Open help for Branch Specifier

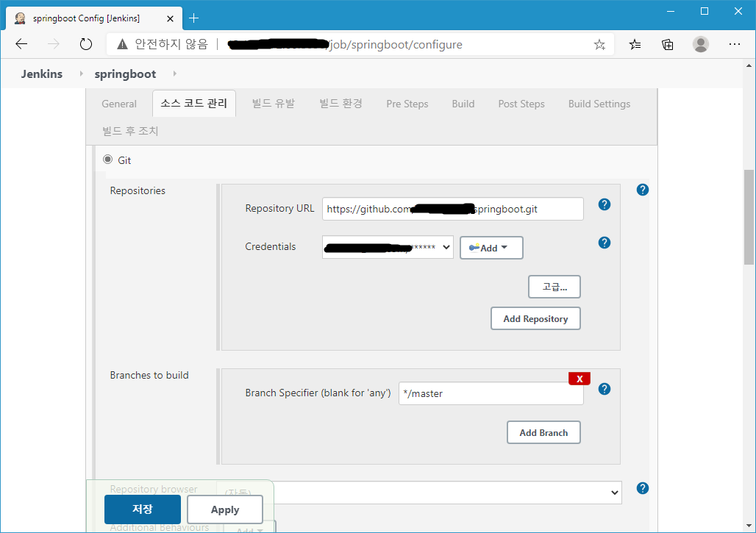(x=604, y=389)
